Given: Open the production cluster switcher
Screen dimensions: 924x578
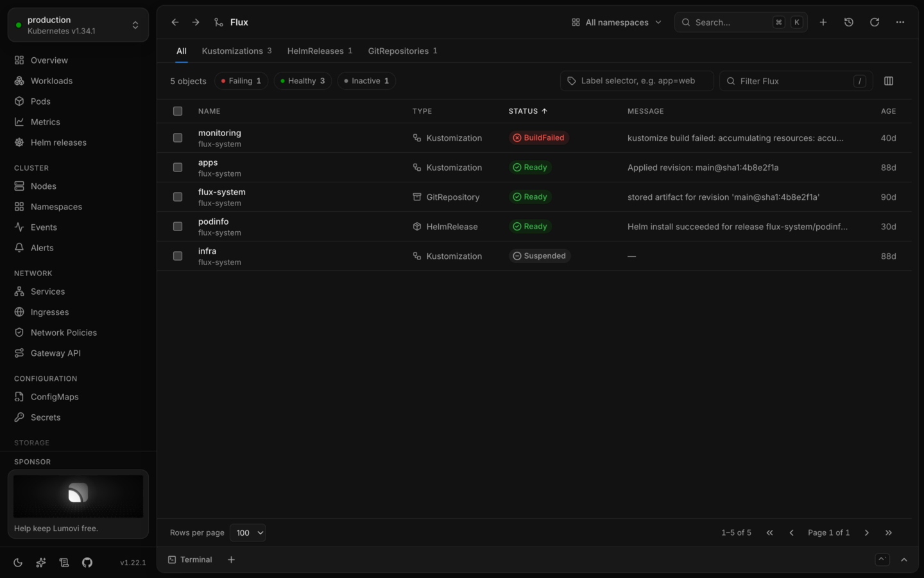Looking at the screenshot, I should coord(78,25).
